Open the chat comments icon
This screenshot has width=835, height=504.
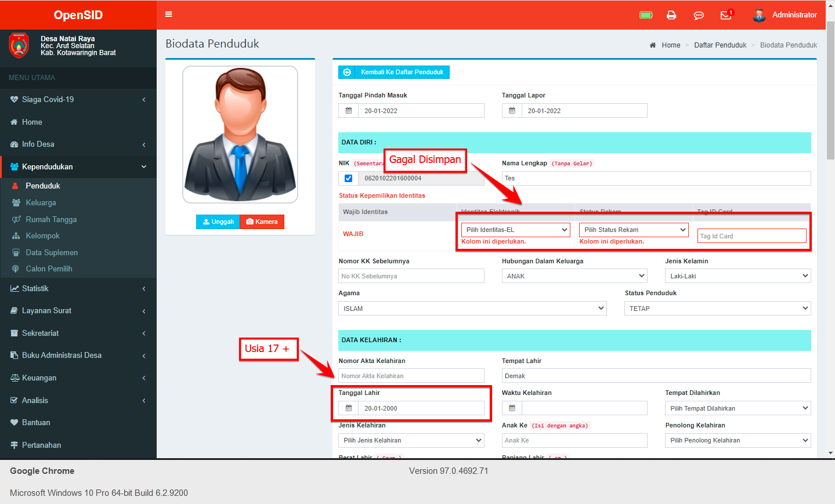tap(699, 15)
